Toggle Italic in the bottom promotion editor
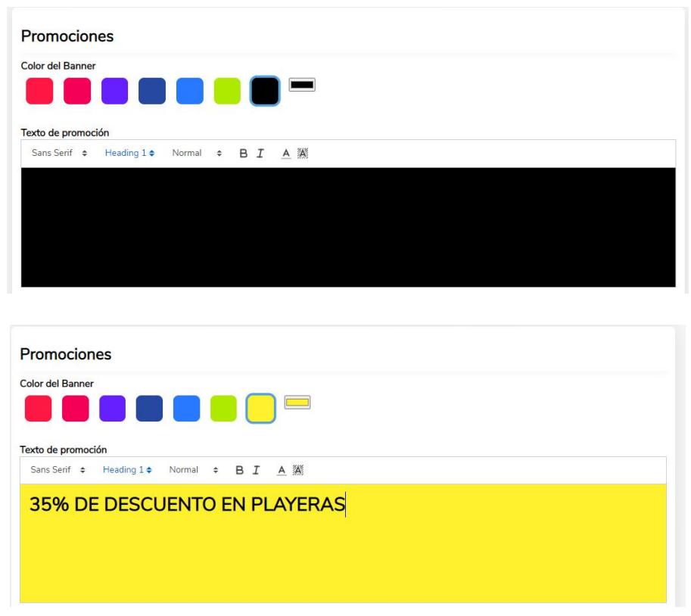Viewport: 691px width, 616px height. 256,470
